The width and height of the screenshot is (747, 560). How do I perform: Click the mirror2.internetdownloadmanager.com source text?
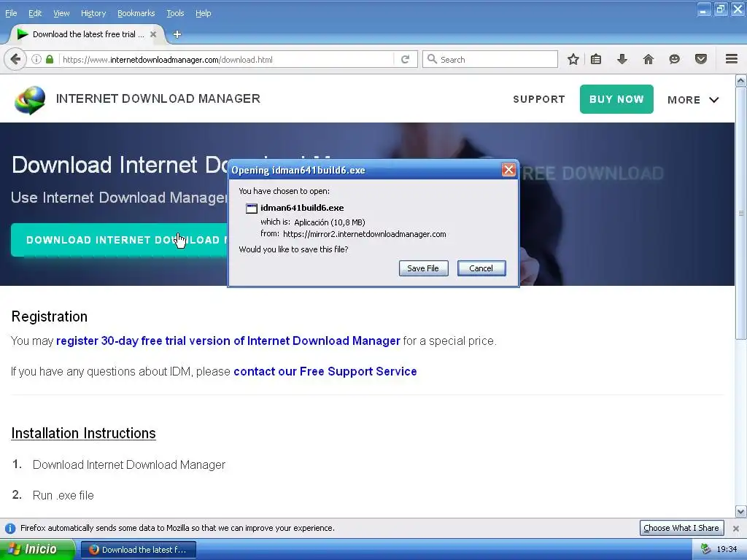click(365, 234)
